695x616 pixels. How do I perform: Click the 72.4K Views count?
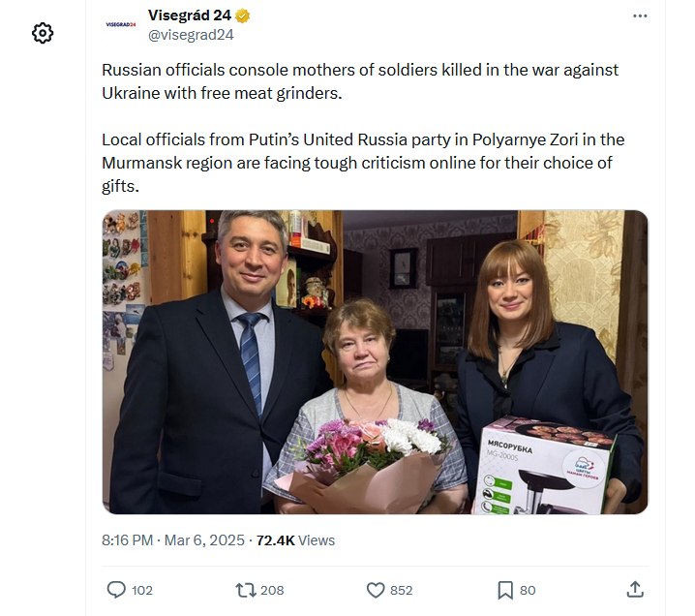pos(295,539)
